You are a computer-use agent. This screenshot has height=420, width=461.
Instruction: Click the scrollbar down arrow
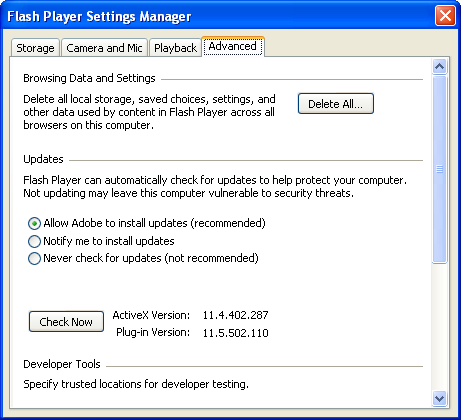(x=440, y=398)
